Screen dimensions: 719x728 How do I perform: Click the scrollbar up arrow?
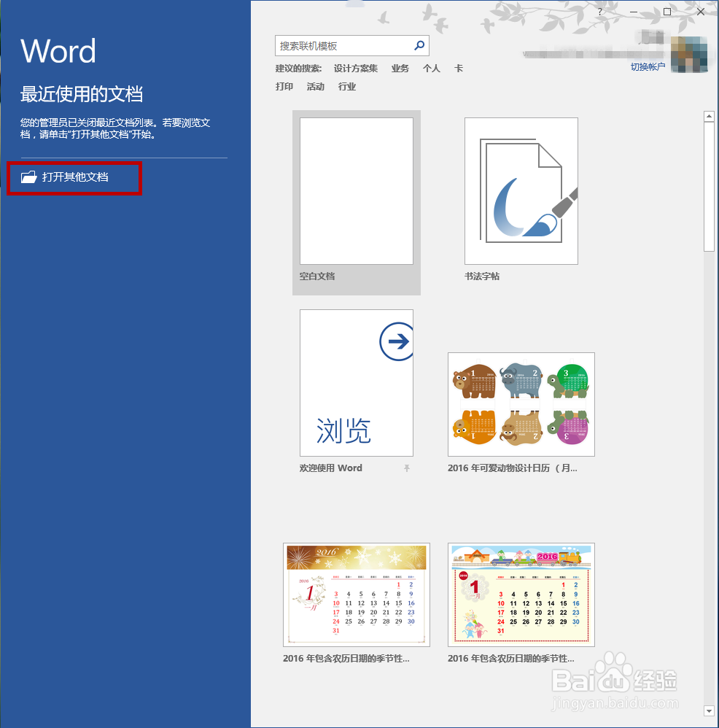click(x=709, y=117)
